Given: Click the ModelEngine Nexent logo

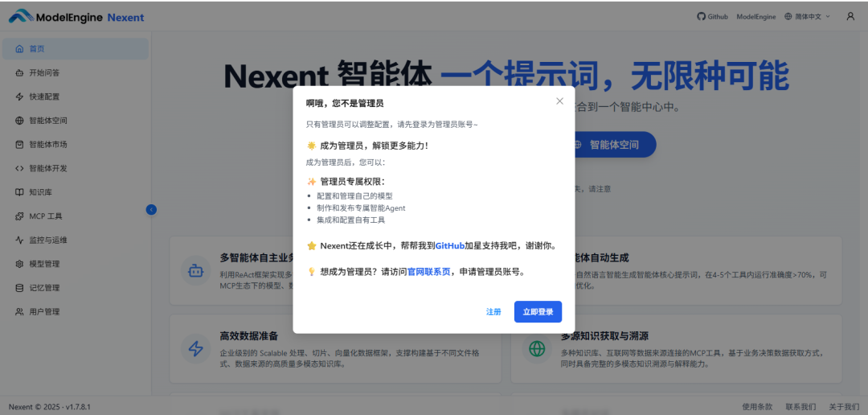Looking at the screenshot, I should 76,17.
